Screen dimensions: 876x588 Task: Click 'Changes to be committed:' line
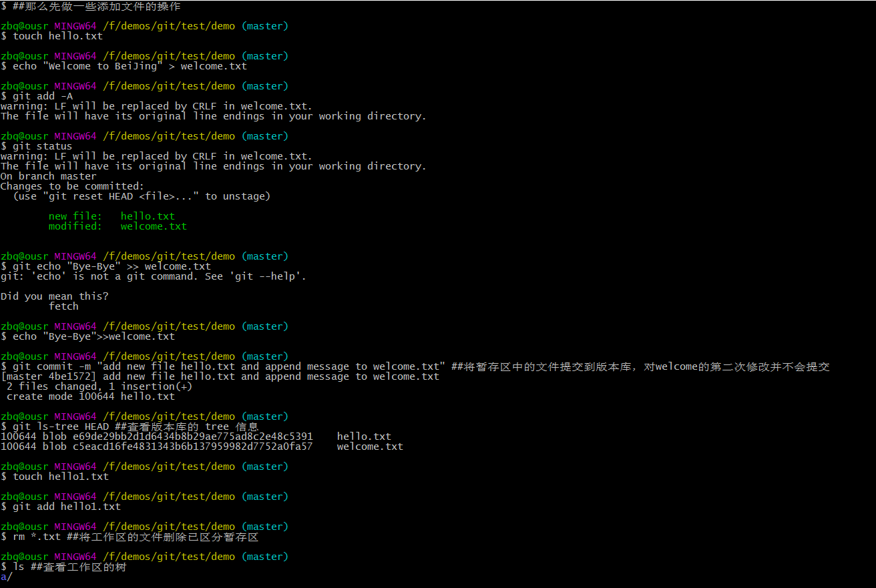pos(73,186)
